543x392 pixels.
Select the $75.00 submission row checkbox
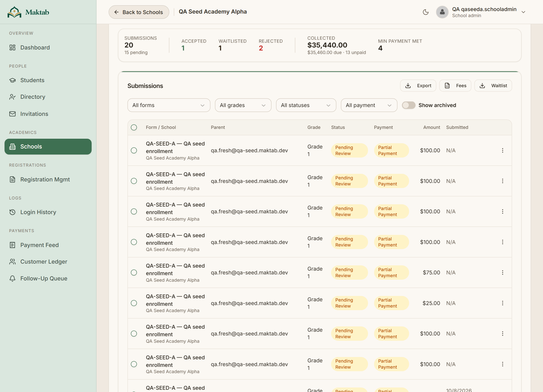click(134, 272)
